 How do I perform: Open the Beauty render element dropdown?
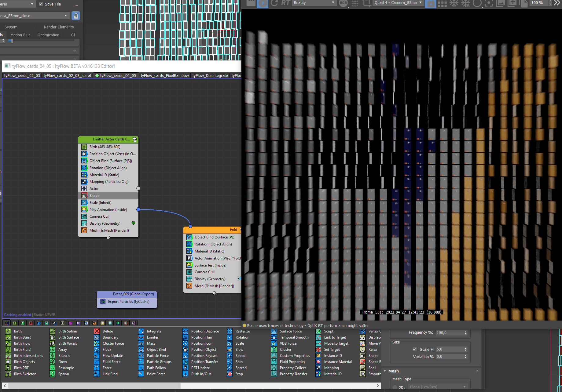(x=314, y=3)
